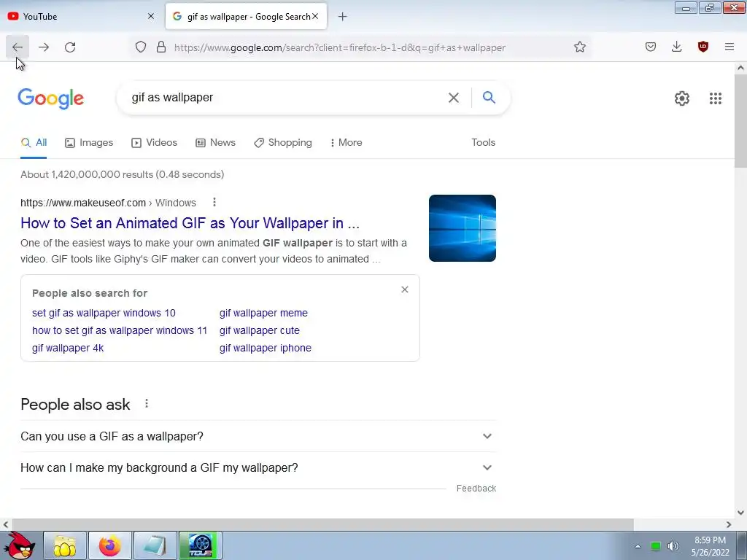Image resolution: width=747 pixels, height=560 pixels.
Task: Open the search Tools options
Action: coord(483,142)
